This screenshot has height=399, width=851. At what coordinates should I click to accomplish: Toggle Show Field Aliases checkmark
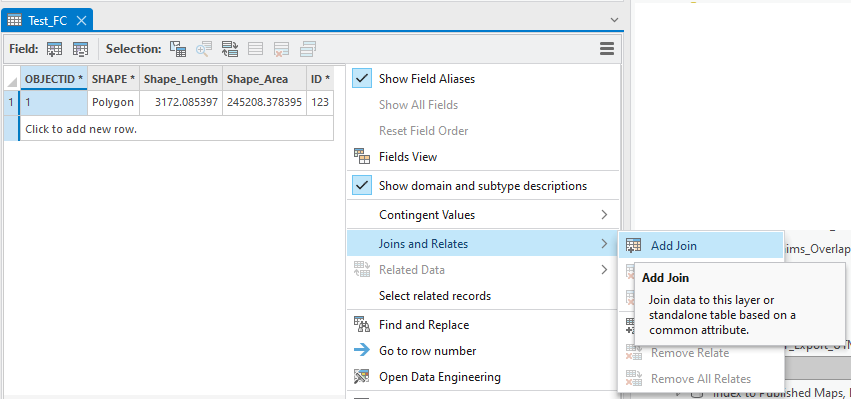point(362,78)
